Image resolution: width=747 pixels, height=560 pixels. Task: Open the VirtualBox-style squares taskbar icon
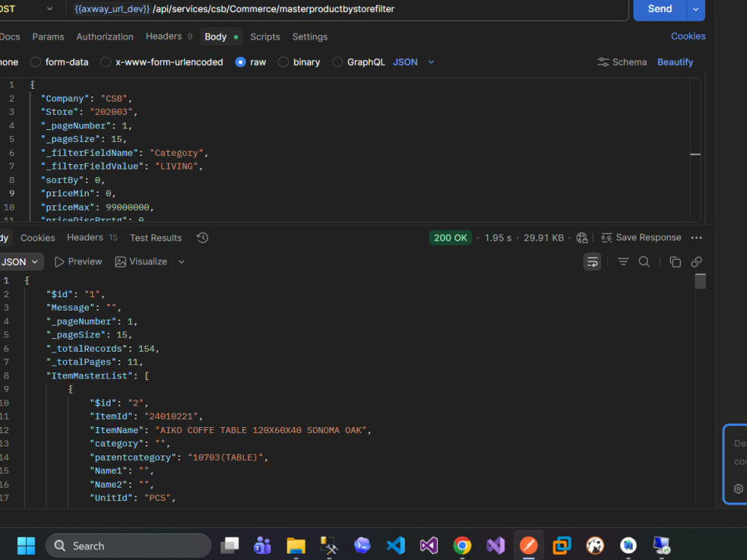click(x=562, y=545)
